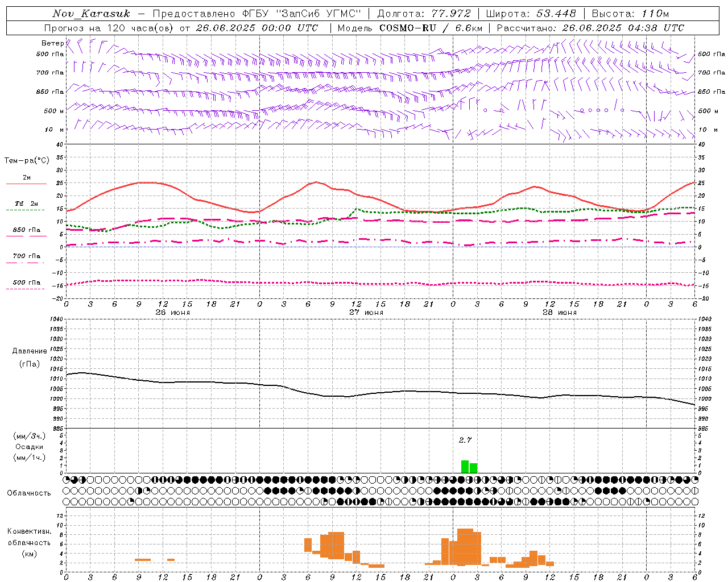Click the 28 июня date label
Screen dimensions: 728x582
click(x=560, y=312)
